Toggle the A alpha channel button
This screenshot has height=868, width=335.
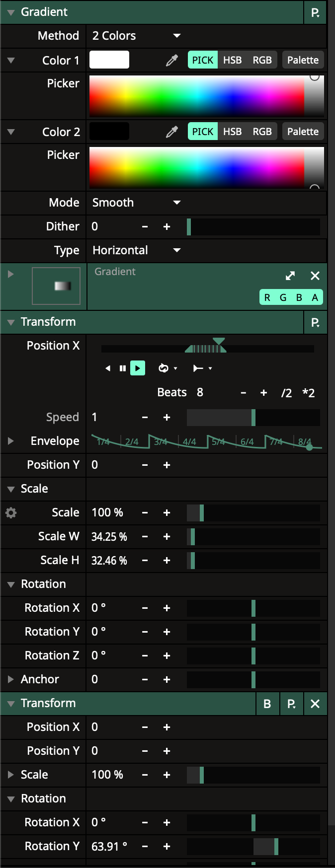click(315, 297)
